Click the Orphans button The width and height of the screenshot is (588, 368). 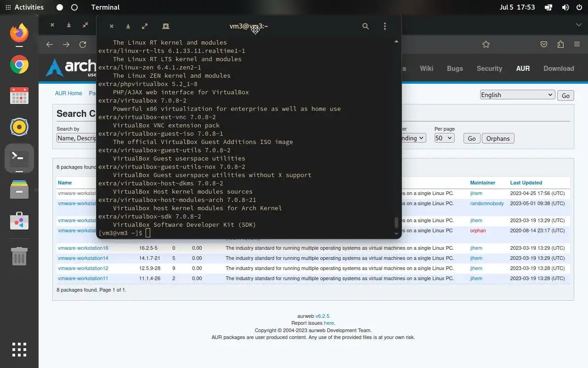[498, 138]
